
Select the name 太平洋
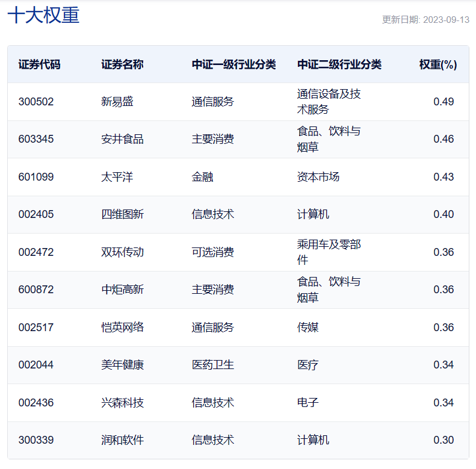coord(117,177)
